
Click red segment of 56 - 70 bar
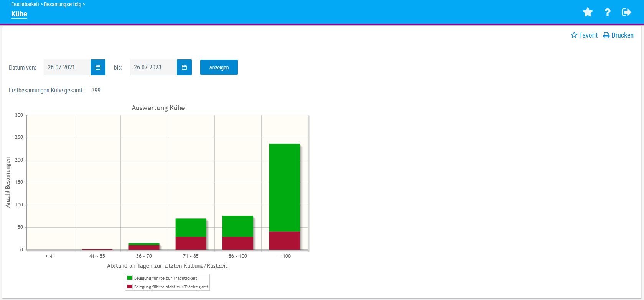[x=144, y=247]
